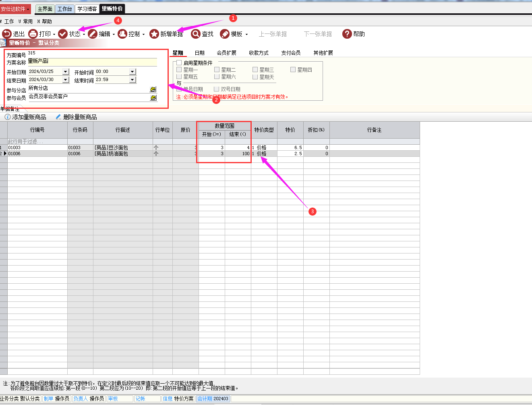Check the 双号日期 checkbox
This screenshot has width=532, height=405.
(x=216, y=89)
